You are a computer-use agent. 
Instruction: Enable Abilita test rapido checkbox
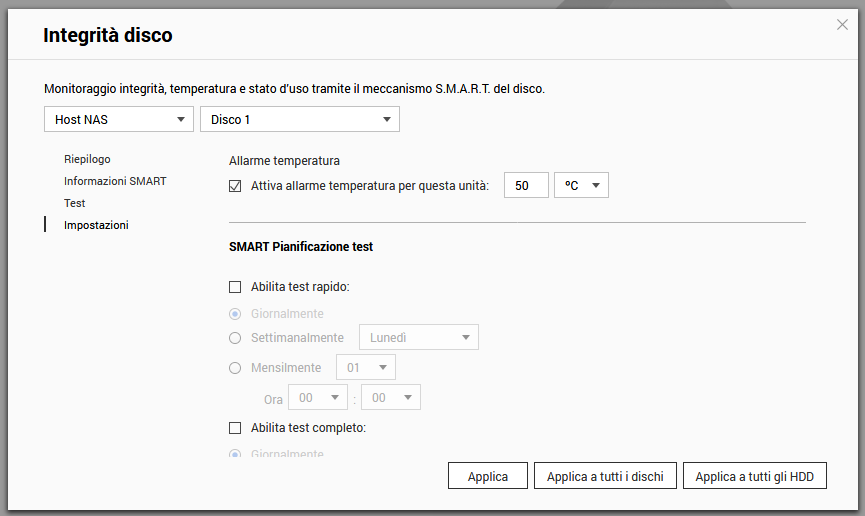[x=236, y=287]
